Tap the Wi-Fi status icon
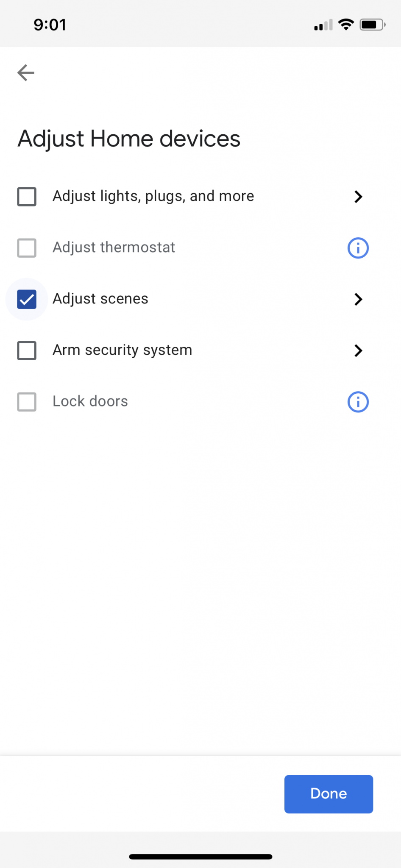401x868 pixels. (346, 25)
